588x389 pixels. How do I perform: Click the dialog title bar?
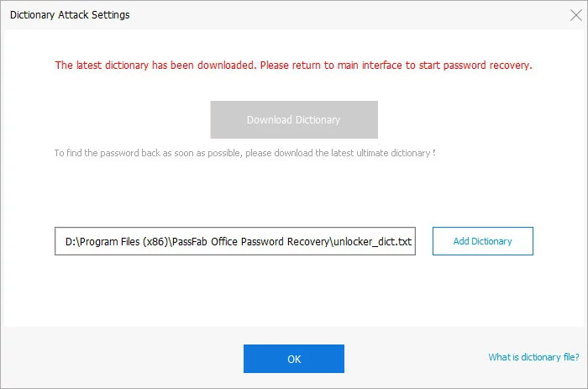click(x=336, y=15)
